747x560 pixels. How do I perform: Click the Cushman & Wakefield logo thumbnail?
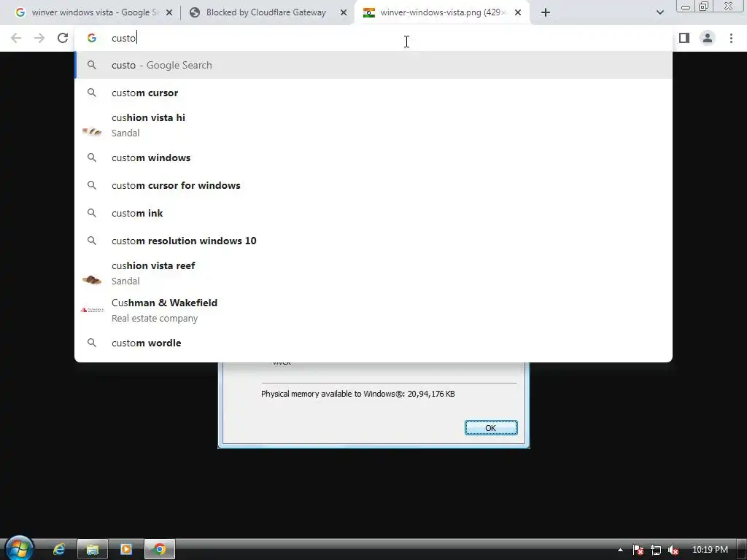point(92,310)
